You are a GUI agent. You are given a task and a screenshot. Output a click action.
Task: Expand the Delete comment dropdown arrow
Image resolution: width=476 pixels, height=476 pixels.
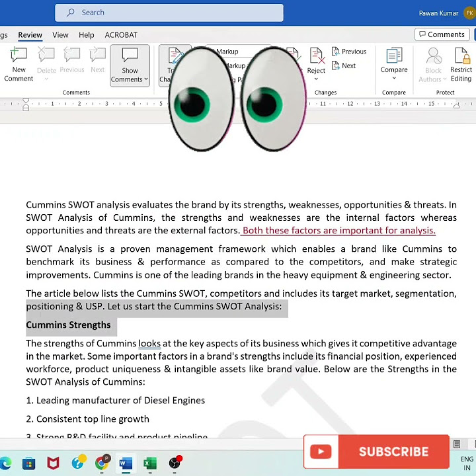tap(46, 79)
